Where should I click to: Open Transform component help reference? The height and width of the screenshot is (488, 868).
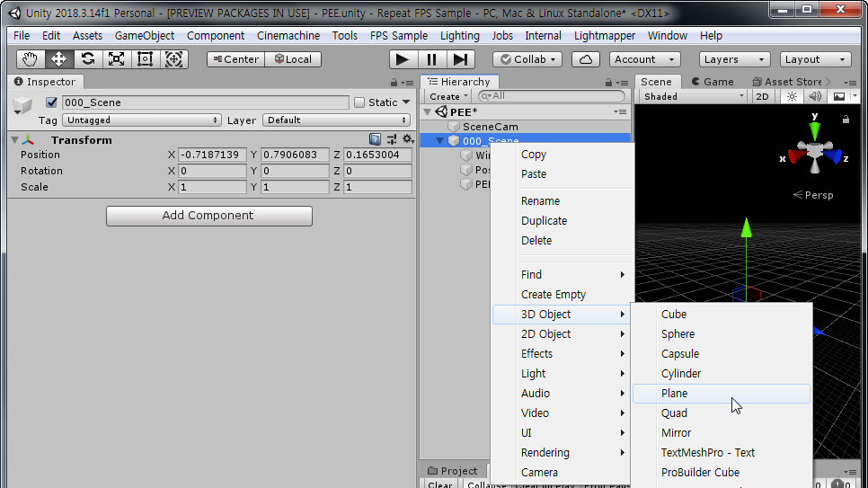click(375, 139)
